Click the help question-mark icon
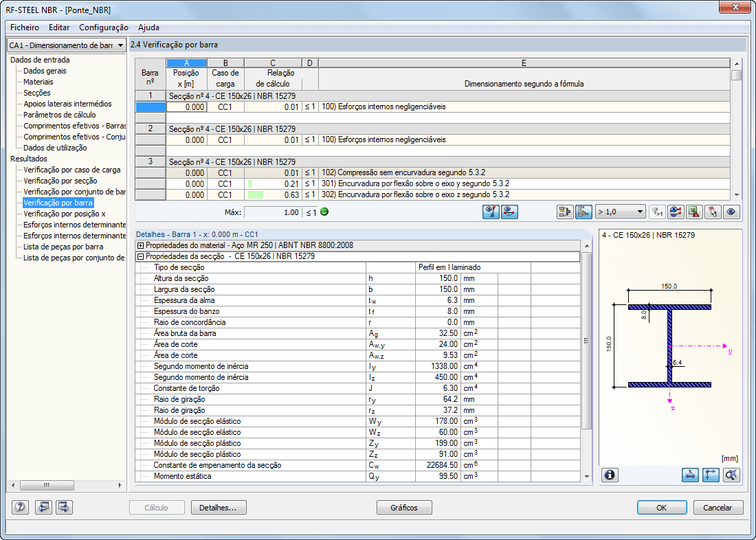Screen dimensions: 756x540 [x=20, y=507]
